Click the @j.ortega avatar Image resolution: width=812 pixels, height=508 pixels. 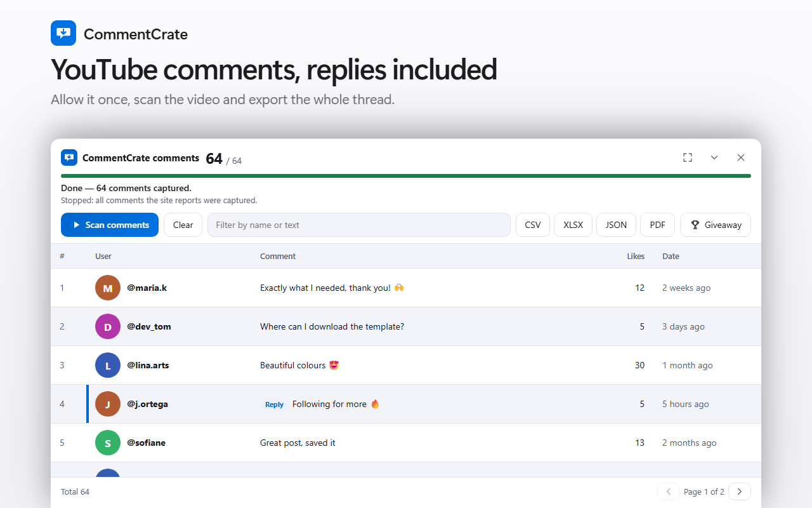pos(108,404)
